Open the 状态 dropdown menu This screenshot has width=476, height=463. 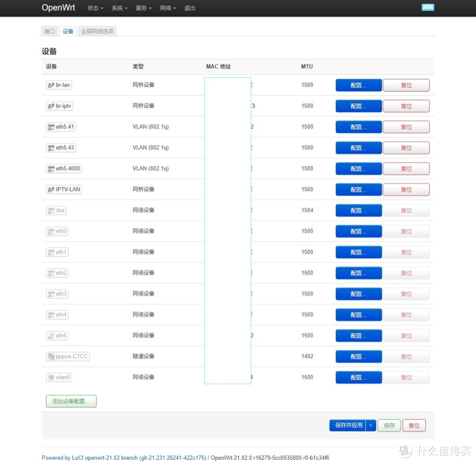(x=95, y=8)
